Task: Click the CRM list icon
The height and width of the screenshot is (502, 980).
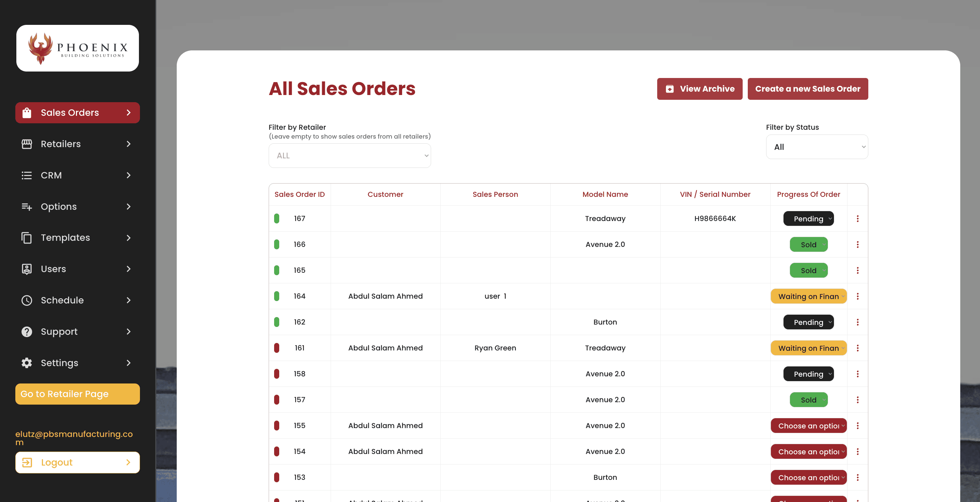Action: pyautogui.click(x=27, y=175)
